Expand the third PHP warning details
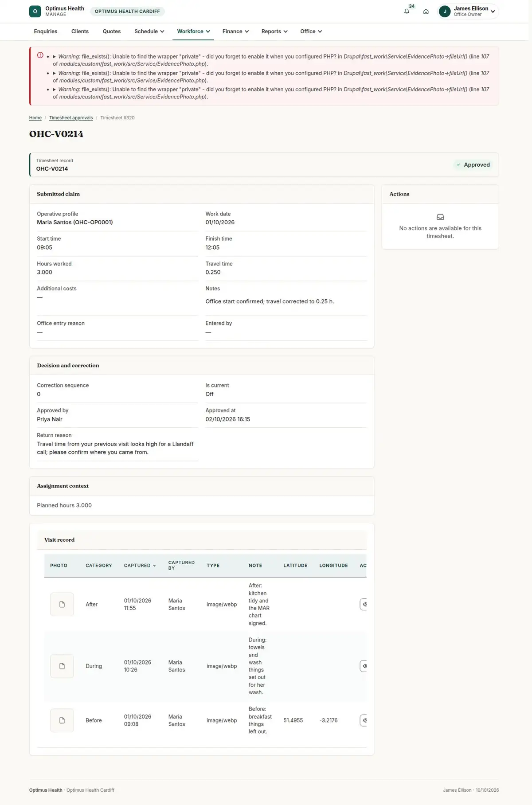 click(54, 90)
